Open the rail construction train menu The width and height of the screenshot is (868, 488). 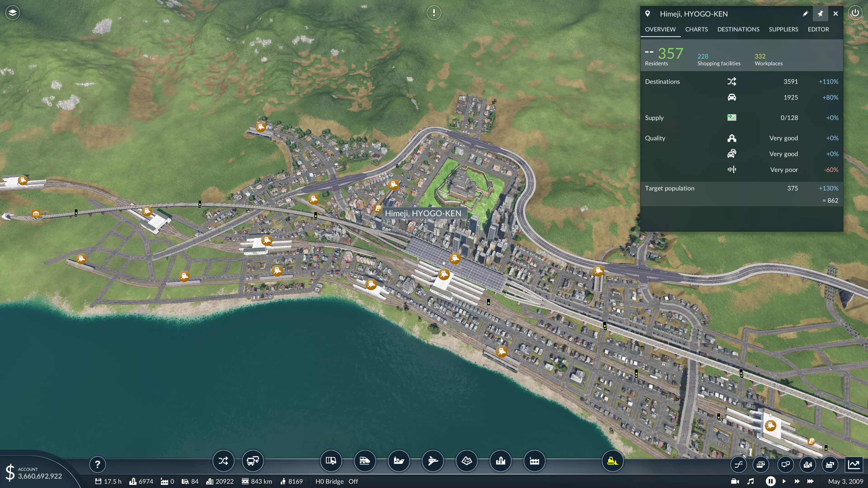(365, 461)
